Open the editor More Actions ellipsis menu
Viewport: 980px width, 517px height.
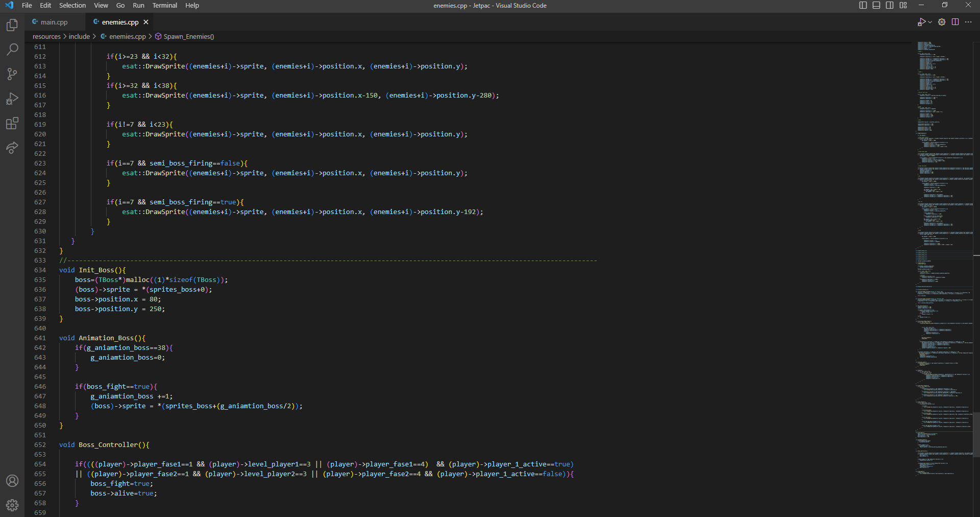tap(968, 22)
